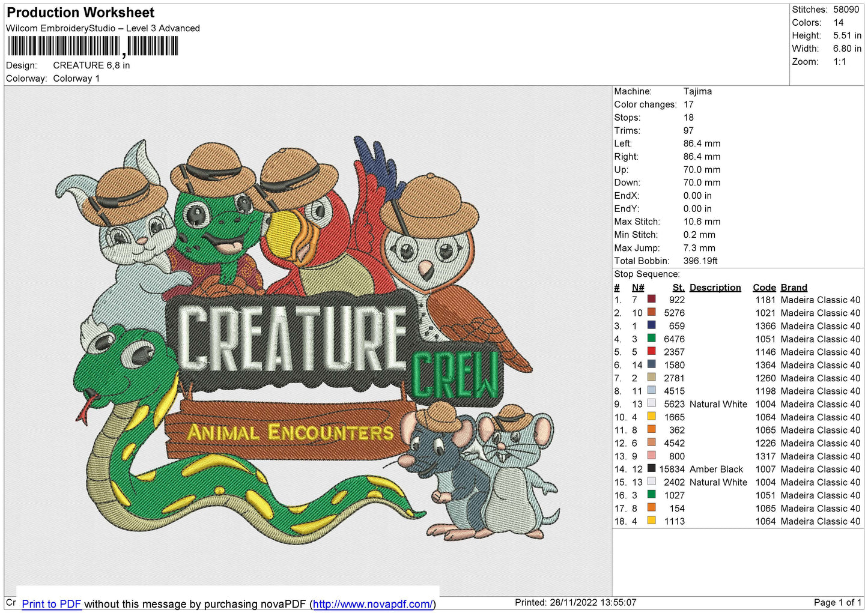Click Total Bobbin value '396.19ft'
This screenshot has width=868, height=613.
click(x=700, y=261)
